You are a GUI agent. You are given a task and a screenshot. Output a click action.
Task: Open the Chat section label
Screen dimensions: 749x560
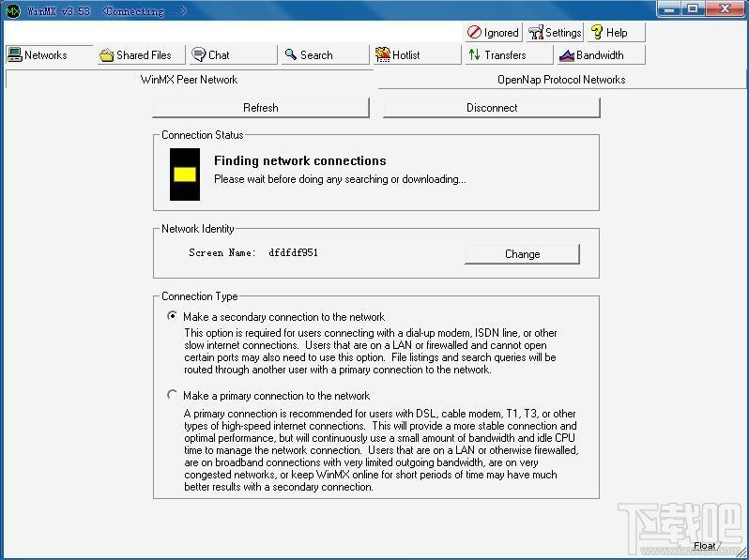(219, 55)
